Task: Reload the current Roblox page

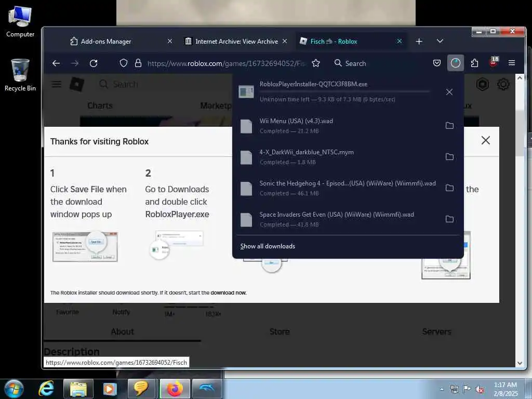Action: point(94,63)
